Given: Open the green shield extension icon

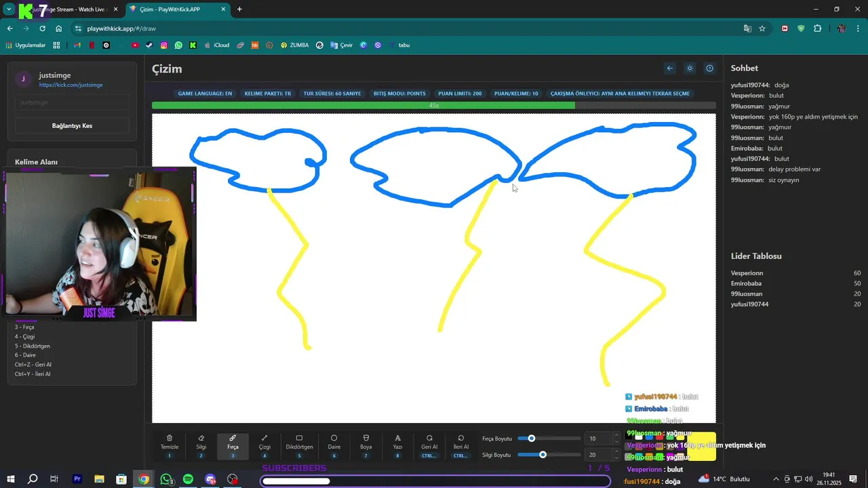Looking at the screenshot, I should coord(801,28).
